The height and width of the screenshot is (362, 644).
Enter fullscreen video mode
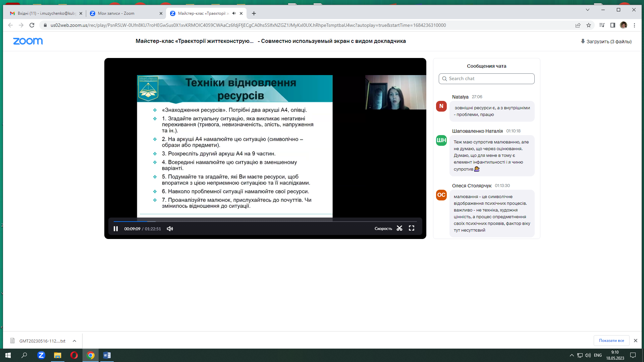[412, 228]
